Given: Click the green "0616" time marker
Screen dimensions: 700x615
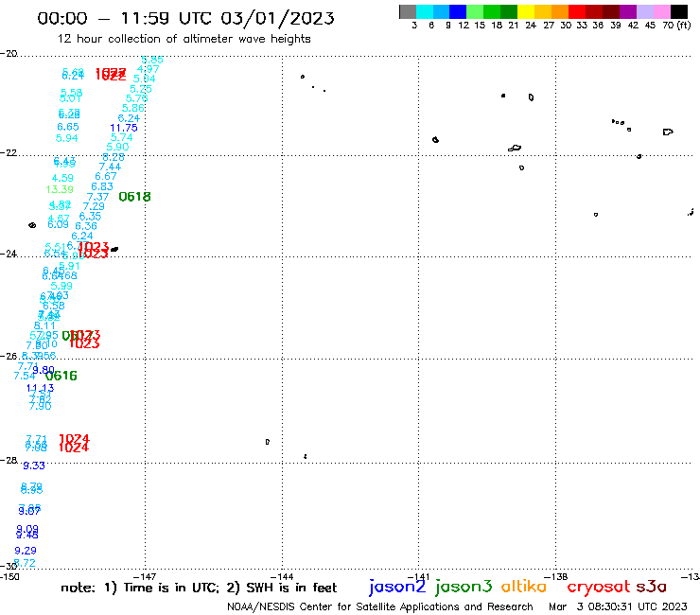Looking at the screenshot, I should [x=61, y=376].
